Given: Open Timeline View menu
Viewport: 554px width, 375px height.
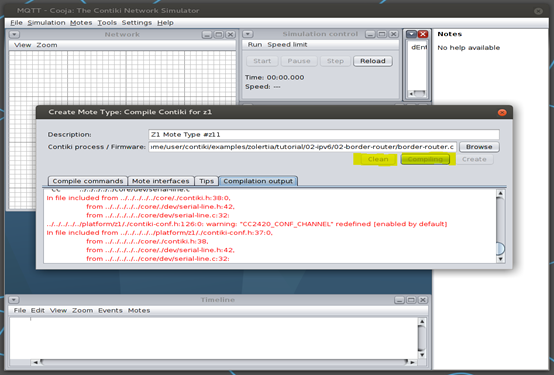Looking at the screenshot, I should click(x=58, y=310).
